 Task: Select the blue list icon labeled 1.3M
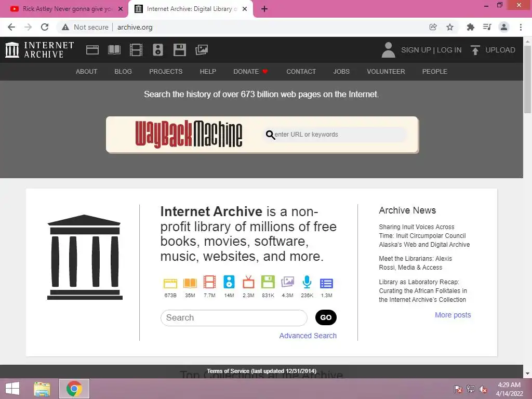coord(326,283)
